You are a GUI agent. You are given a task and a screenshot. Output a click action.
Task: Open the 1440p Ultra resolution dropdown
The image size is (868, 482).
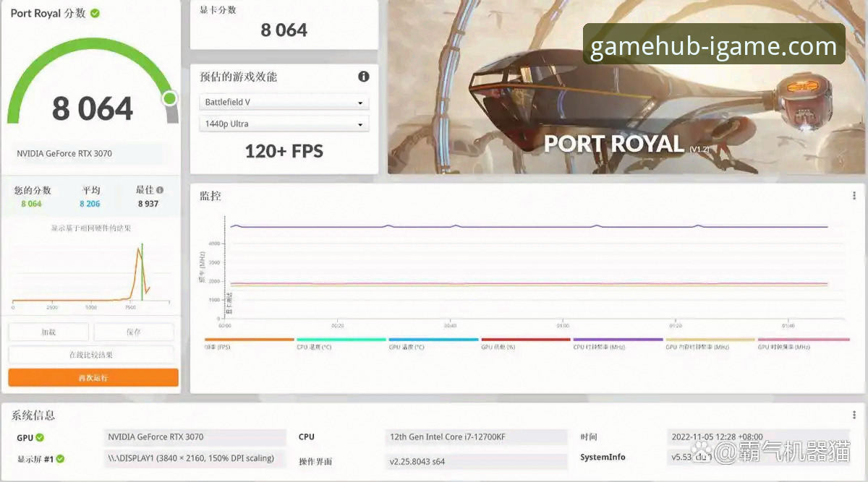[x=284, y=124]
